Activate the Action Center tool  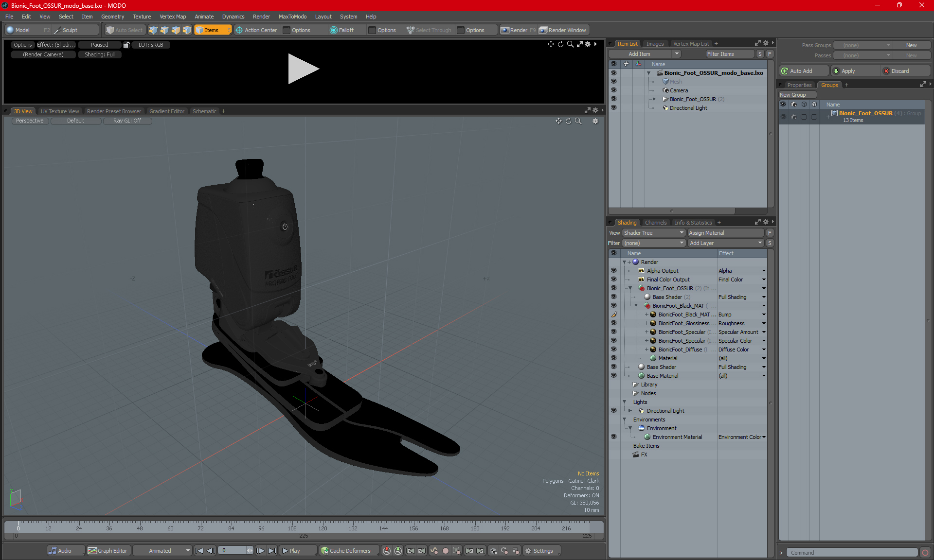(256, 30)
